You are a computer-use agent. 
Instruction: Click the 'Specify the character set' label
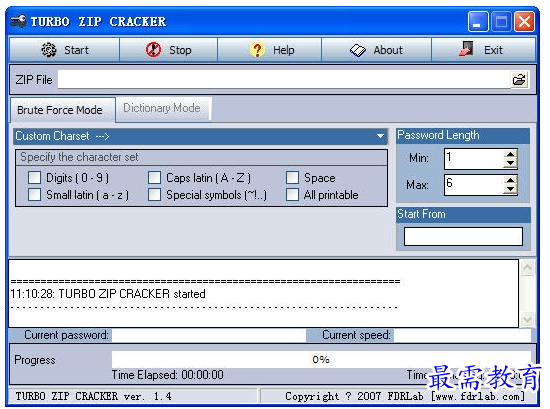(79, 157)
